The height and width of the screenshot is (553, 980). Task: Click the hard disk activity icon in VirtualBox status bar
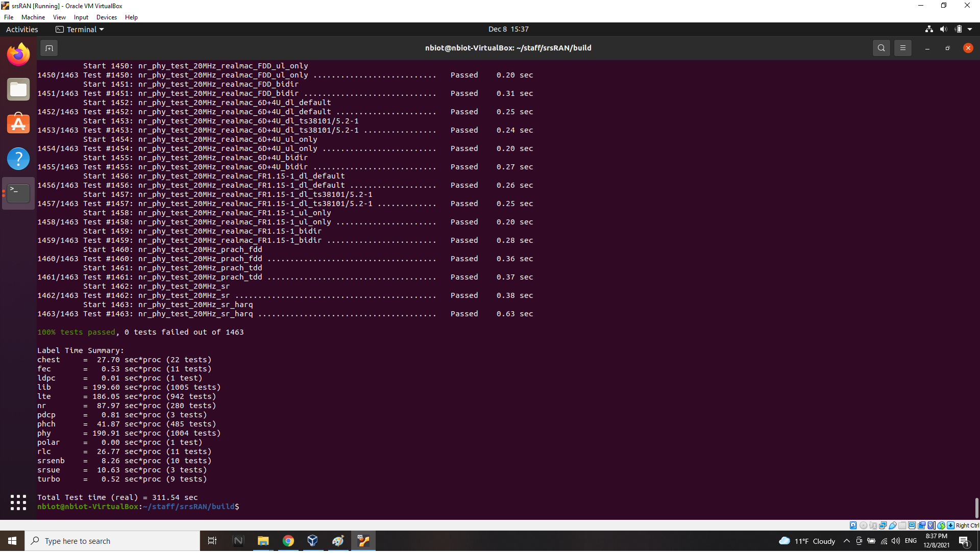853,525
